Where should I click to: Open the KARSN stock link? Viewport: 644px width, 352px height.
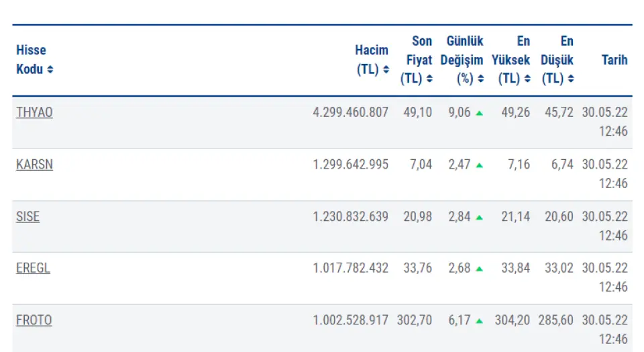(x=34, y=165)
